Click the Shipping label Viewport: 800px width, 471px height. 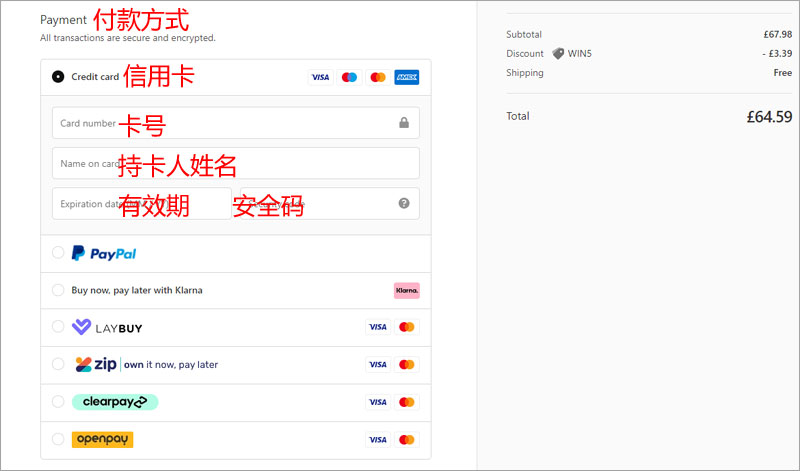pos(525,73)
